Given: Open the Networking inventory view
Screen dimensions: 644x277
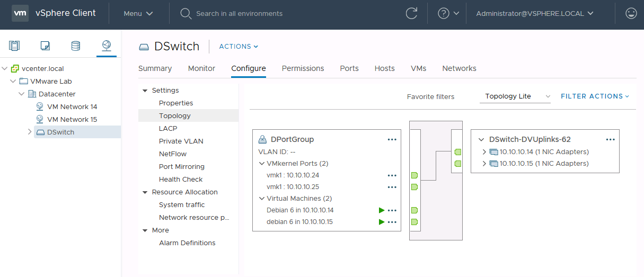Looking at the screenshot, I should click(107, 46).
